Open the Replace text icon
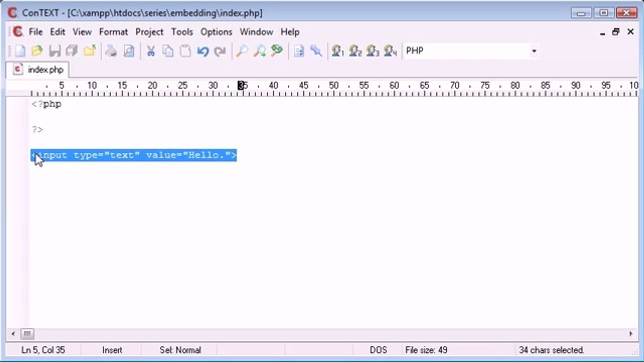This screenshot has height=362, width=644. [x=277, y=51]
